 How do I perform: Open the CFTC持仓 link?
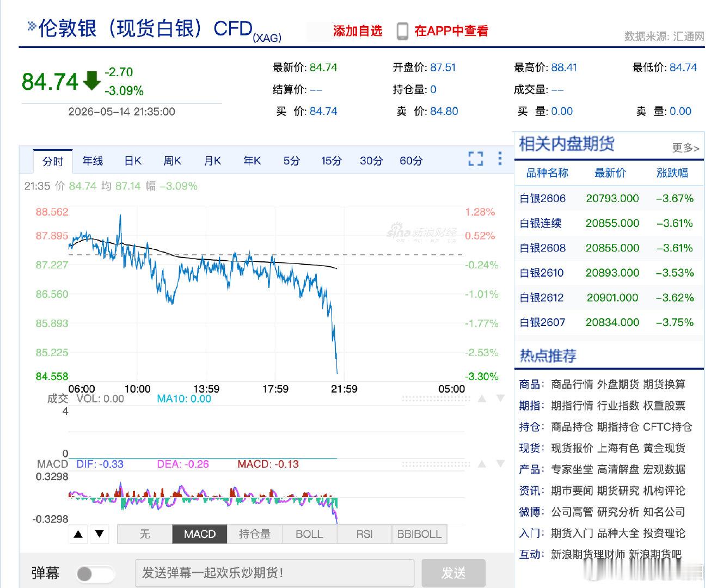(x=667, y=427)
